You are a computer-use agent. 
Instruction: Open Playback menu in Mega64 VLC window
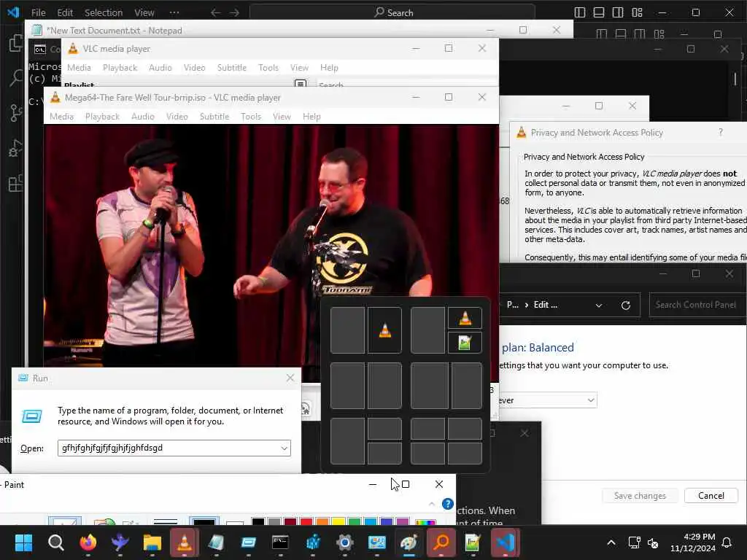click(x=102, y=117)
